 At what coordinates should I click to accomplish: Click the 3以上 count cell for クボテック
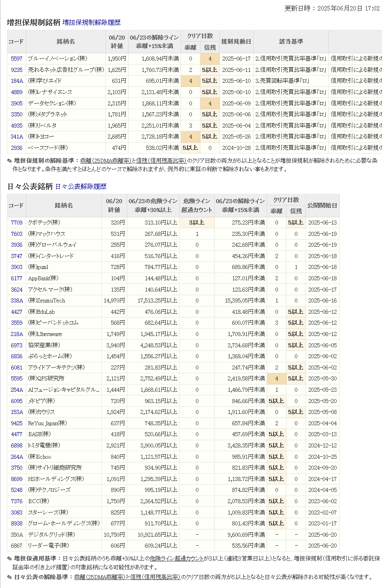tap(197, 223)
